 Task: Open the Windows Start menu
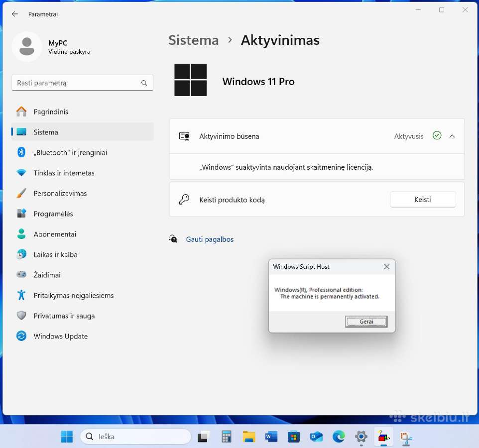point(67,437)
